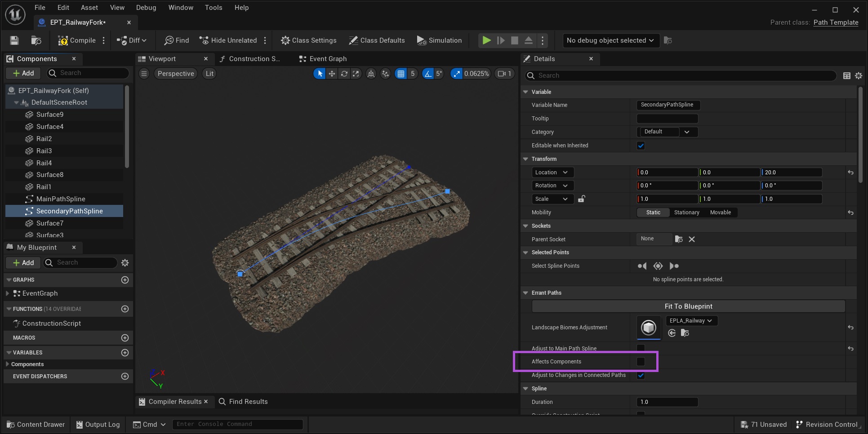
Task: Open the debug object selection dropdown
Action: click(x=610, y=40)
